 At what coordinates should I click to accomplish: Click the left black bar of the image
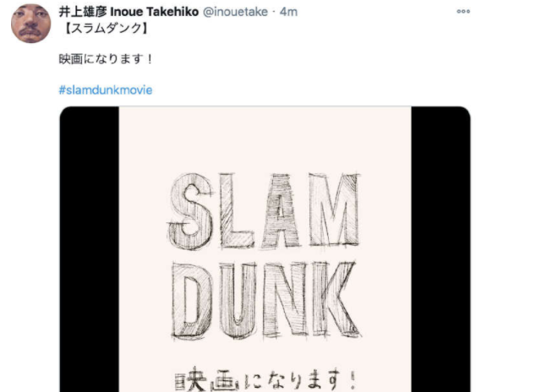coord(89,253)
